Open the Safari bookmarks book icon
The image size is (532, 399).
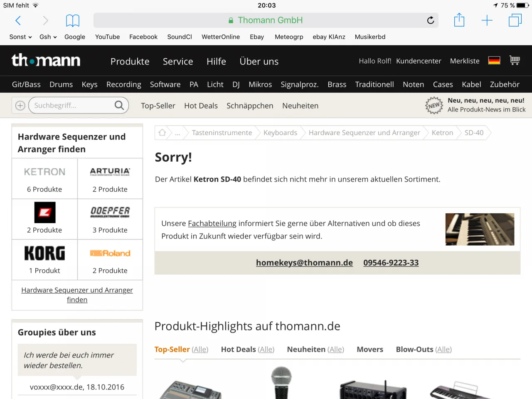tap(73, 20)
